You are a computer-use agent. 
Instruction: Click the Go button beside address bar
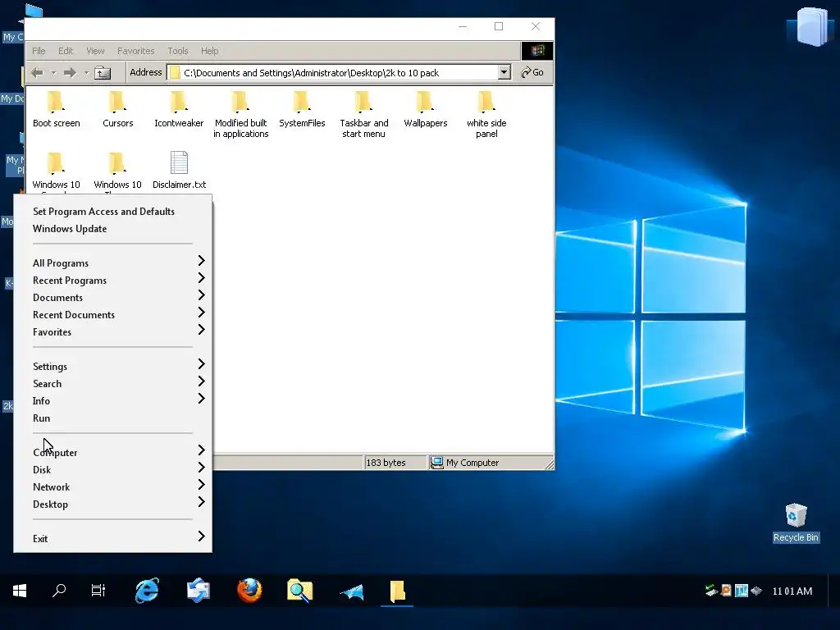pos(532,72)
